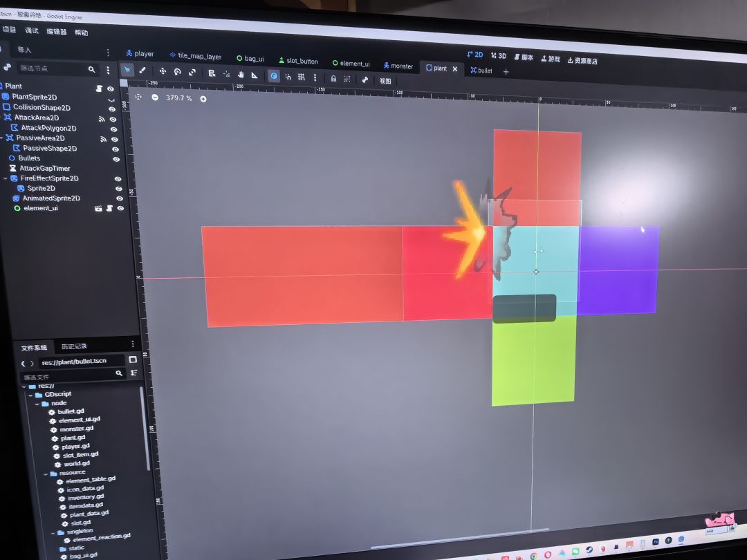The width and height of the screenshot is (747, 560).
Task: Collapse the GDscript folder
Action: point(30,395)
